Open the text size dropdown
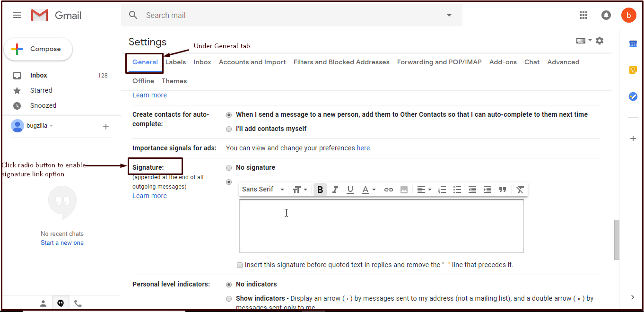This screenshot has width=644, height=312. [300, 190]
